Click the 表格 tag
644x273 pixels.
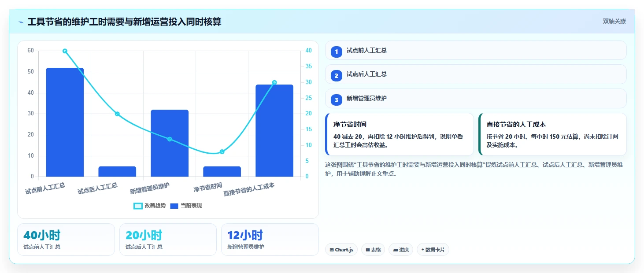[x=373, y=250]
